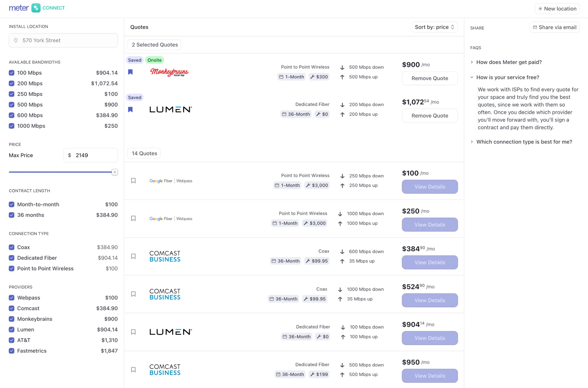This screenshot has height=388, width=588.
Task: Click Share via email button
Action: click(555, 27)
